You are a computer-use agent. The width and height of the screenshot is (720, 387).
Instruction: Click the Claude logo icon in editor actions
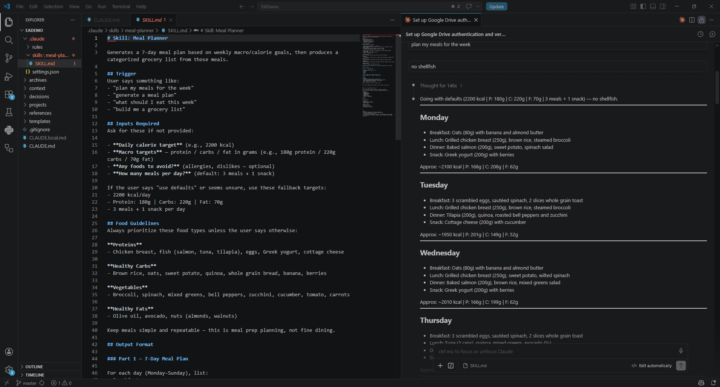682,20
